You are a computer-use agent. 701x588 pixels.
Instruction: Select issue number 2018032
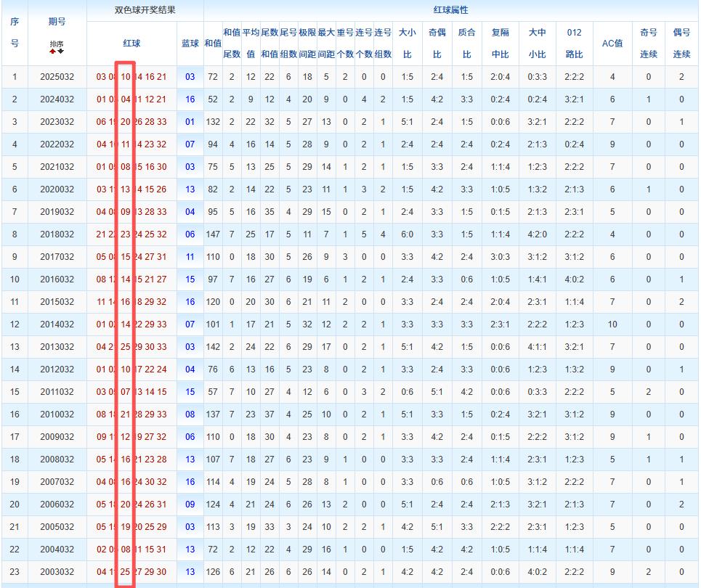tap(57, 234)
